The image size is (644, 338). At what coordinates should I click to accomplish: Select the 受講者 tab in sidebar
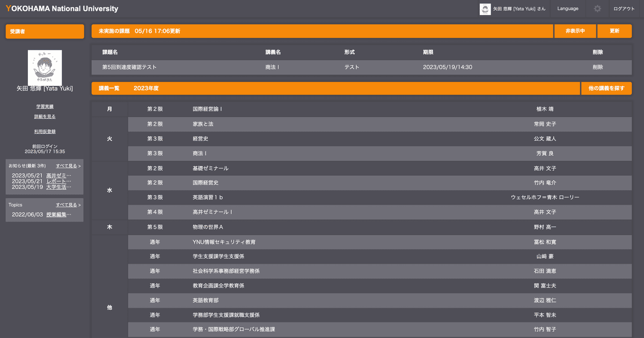pos(45,32)
